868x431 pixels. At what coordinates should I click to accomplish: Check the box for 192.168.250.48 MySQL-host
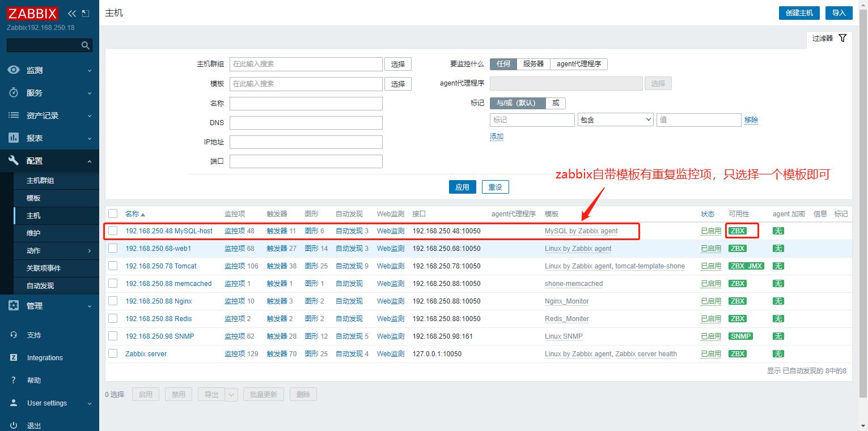click(113, 231)
